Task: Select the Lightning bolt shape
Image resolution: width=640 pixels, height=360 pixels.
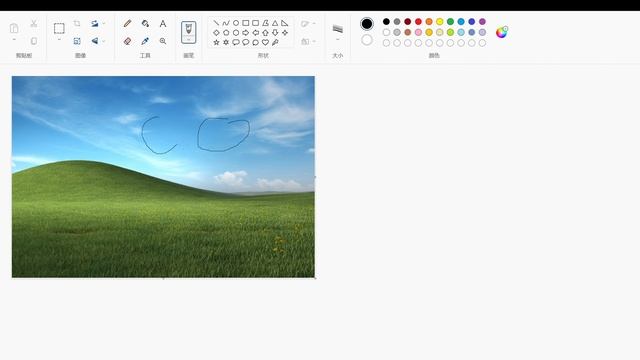Action: point(275,42)
